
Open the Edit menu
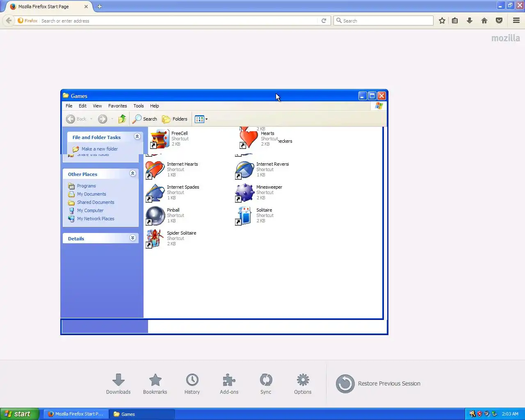point(82,106)
